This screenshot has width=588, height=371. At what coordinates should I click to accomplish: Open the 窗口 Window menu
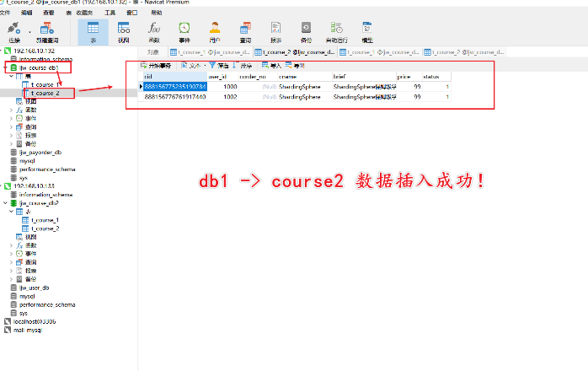(132, 13)
